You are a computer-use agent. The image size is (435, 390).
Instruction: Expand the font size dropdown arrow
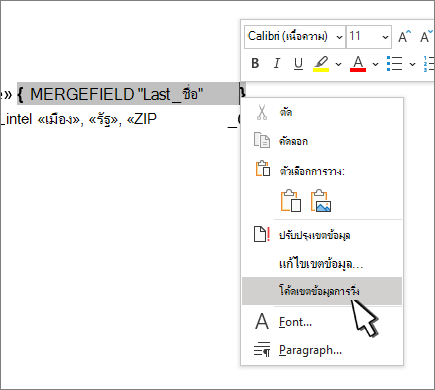pyautogui.click(x=385, y=37)
